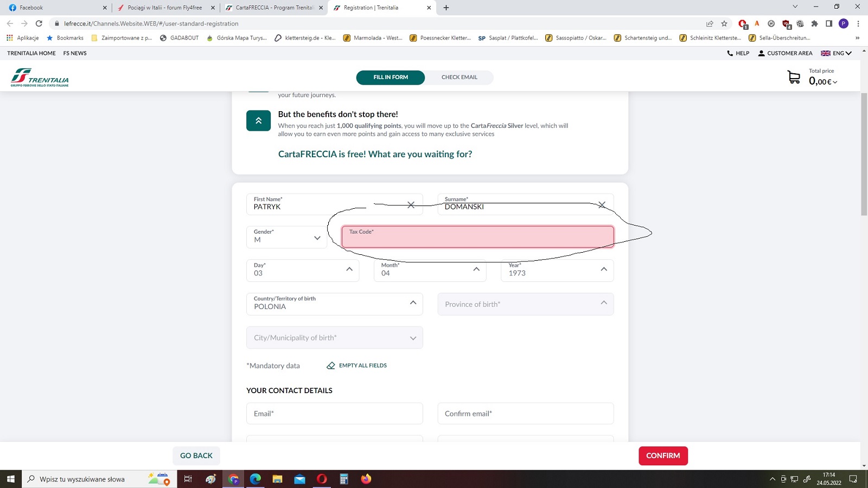Click the page vertical scrollbar thumb
The width and height of the screenshot is (868, 488).
pyautogui.click(x=864, y=155)
